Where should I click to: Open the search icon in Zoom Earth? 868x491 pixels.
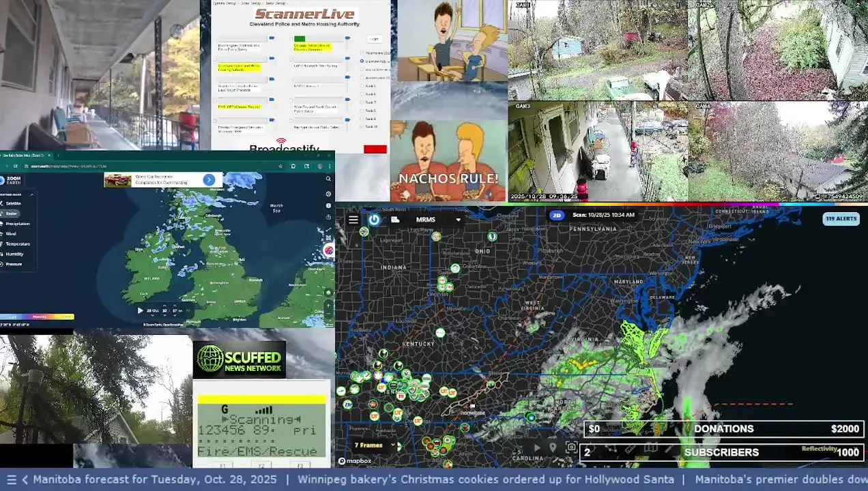[328, 179]
